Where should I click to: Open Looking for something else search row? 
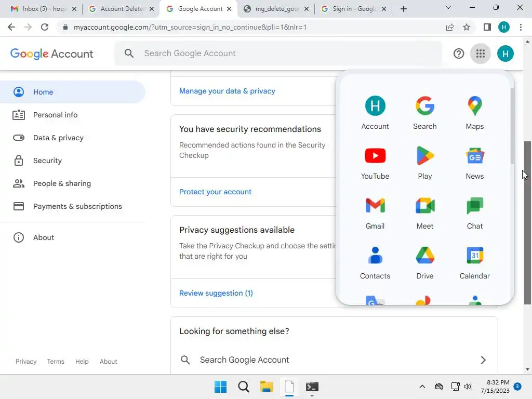pyautogui.click(x=334, y=360)
